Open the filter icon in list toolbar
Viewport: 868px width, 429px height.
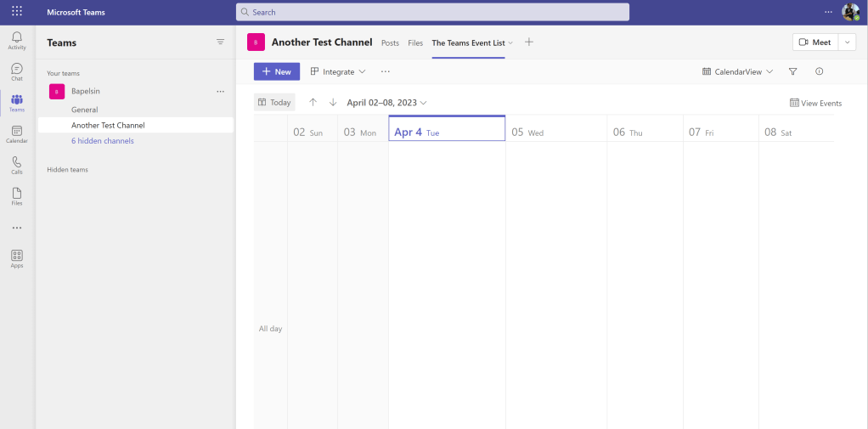[792, 72]
